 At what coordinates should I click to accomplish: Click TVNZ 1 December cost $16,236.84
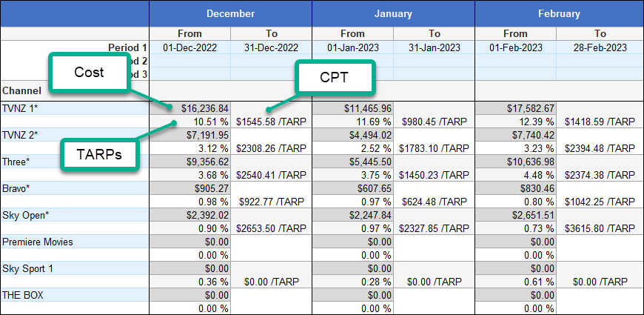click(x=189, y=108)
